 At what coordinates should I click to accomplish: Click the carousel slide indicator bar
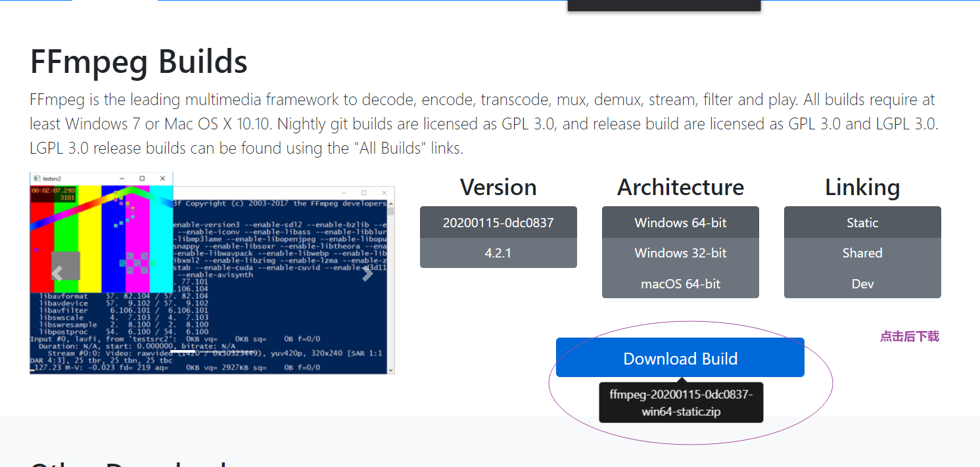tap(181, 351)
